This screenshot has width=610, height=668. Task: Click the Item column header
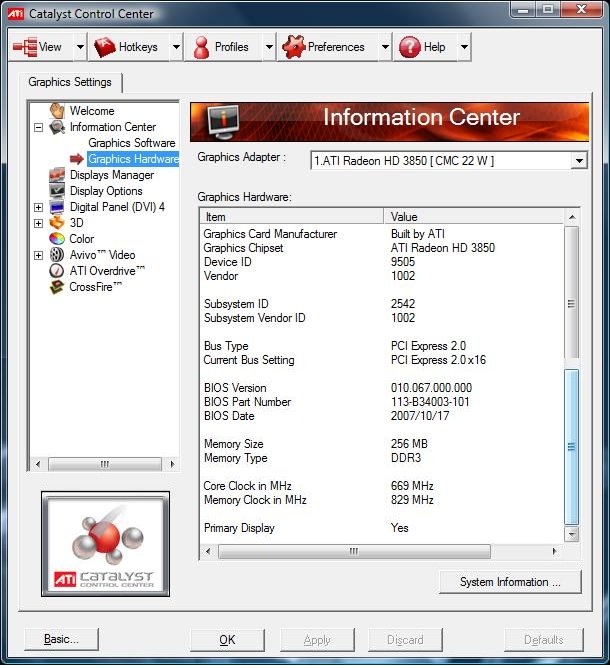tap(292, 217)
